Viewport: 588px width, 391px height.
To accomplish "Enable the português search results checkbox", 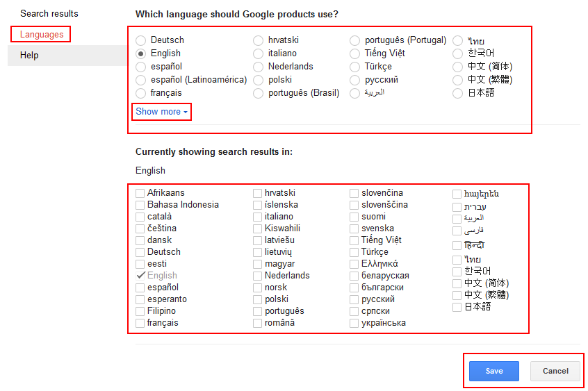I will coord(257,312).
